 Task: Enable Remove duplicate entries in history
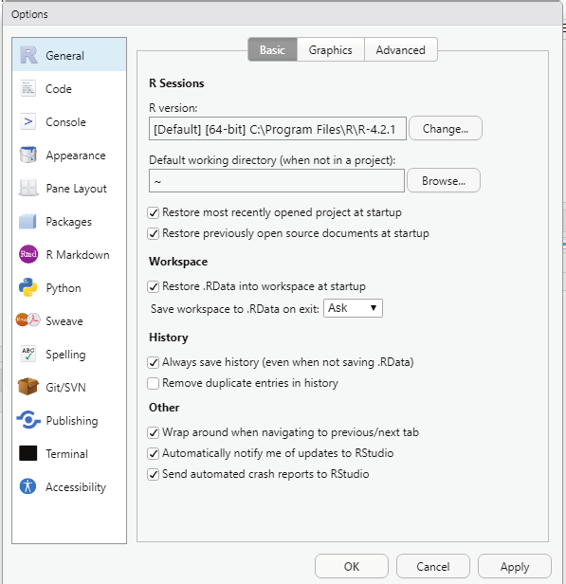[153, 383]
